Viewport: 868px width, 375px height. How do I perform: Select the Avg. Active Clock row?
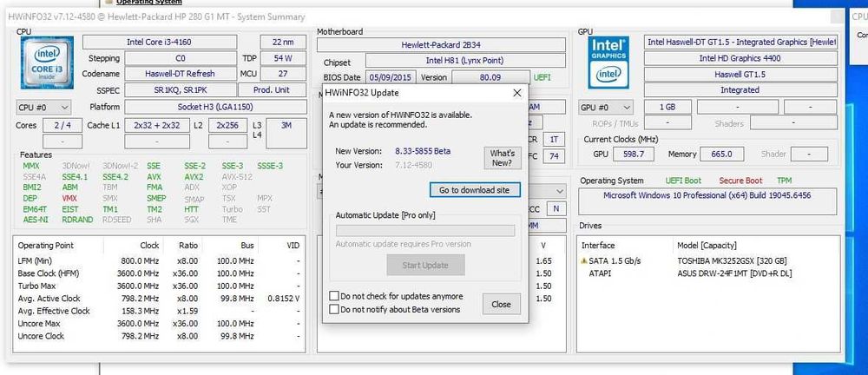click(x=159, y=299)
